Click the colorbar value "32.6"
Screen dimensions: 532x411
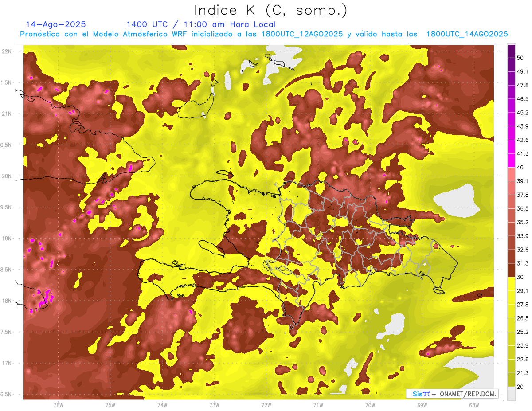pyautogui.click(x=523, y=250)
